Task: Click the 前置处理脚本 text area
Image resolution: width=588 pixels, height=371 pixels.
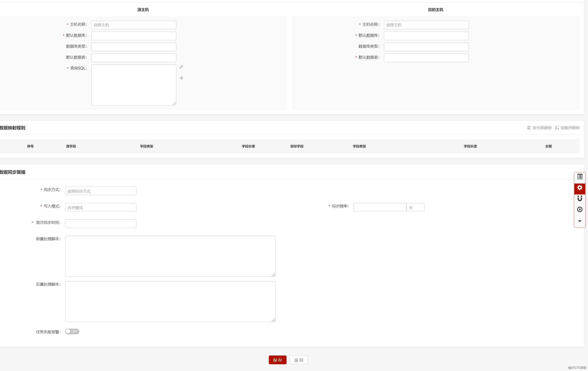Action: (x=170, y=256)
